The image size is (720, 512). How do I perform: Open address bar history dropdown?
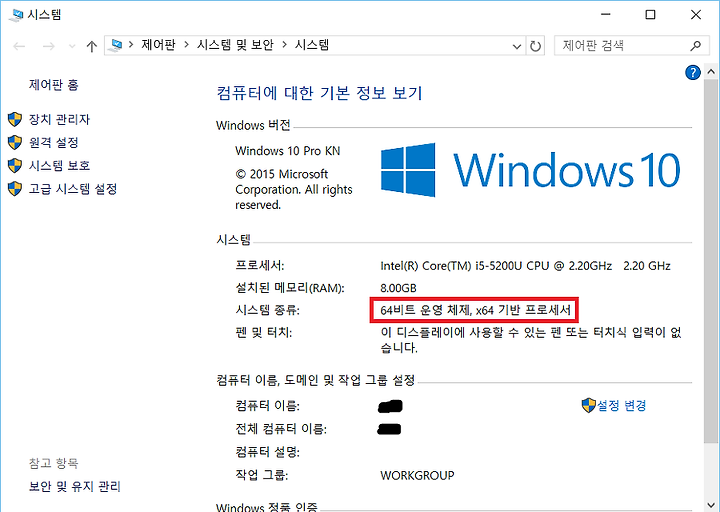click(517, 46)
